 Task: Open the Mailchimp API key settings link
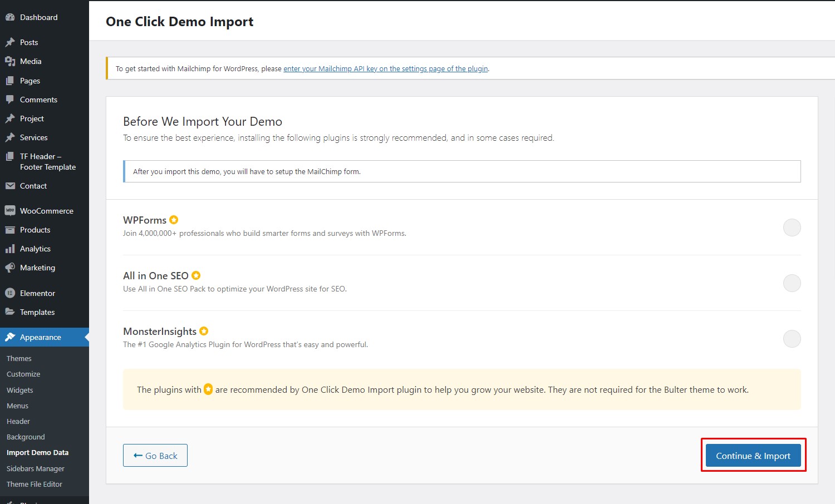tap(386, 69)
